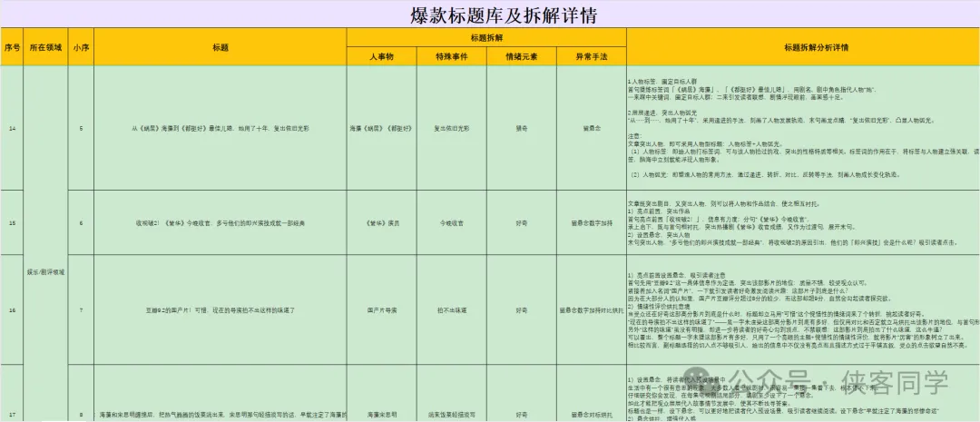The height and width of the screenshot is (422, 980).
Task: Select the 特殊事件 sub-header
Action: 451,56
